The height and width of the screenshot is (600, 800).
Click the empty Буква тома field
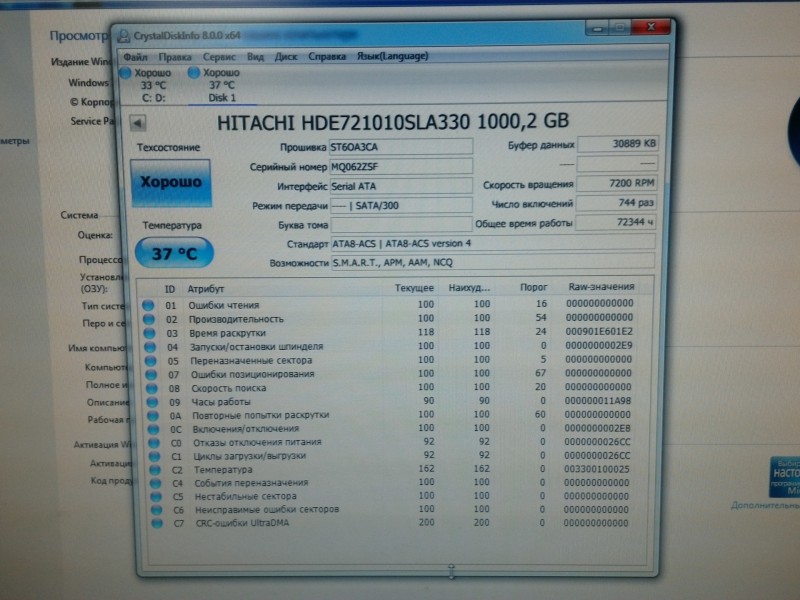click(x=401, y=224)
